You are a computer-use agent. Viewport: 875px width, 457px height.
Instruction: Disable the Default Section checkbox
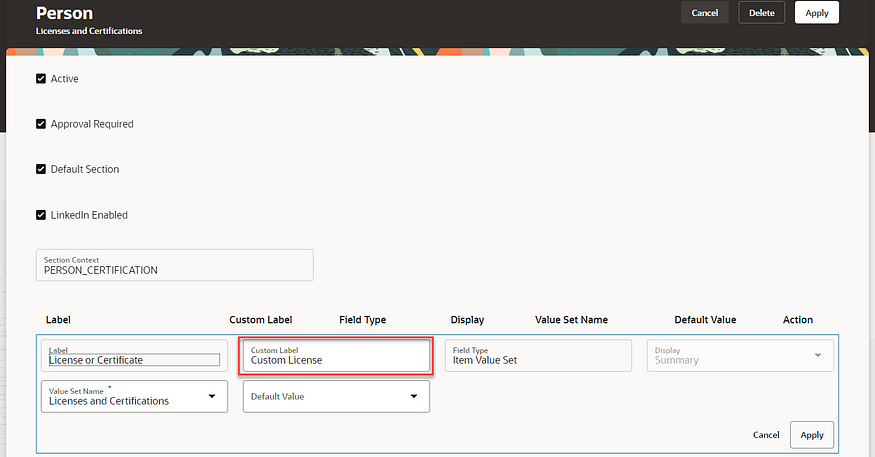click(x=41, y=169)
